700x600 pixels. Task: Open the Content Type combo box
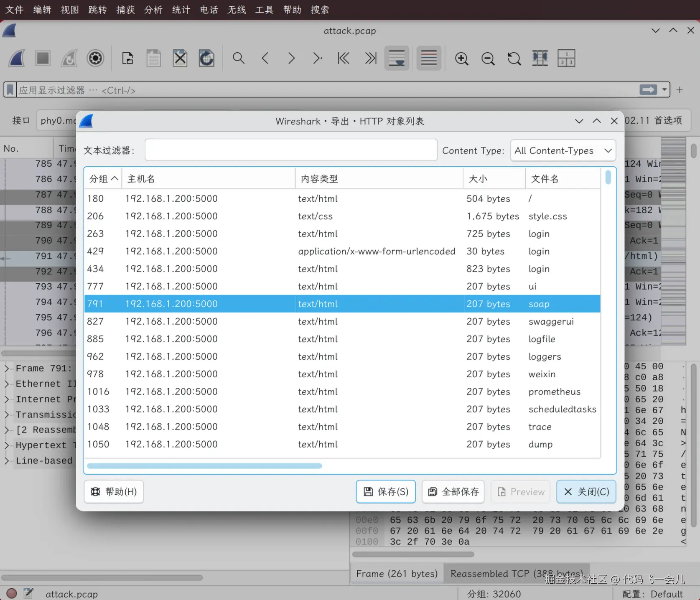click(x=563, y=150)
